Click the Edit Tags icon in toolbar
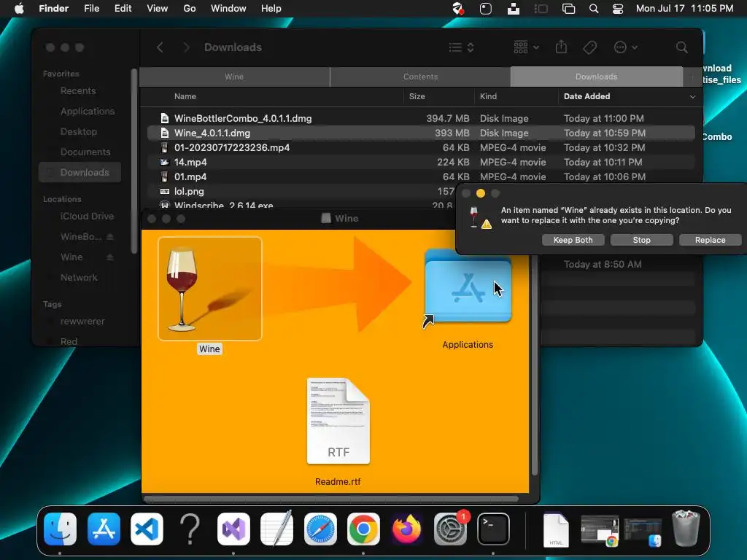 point(589,47)
